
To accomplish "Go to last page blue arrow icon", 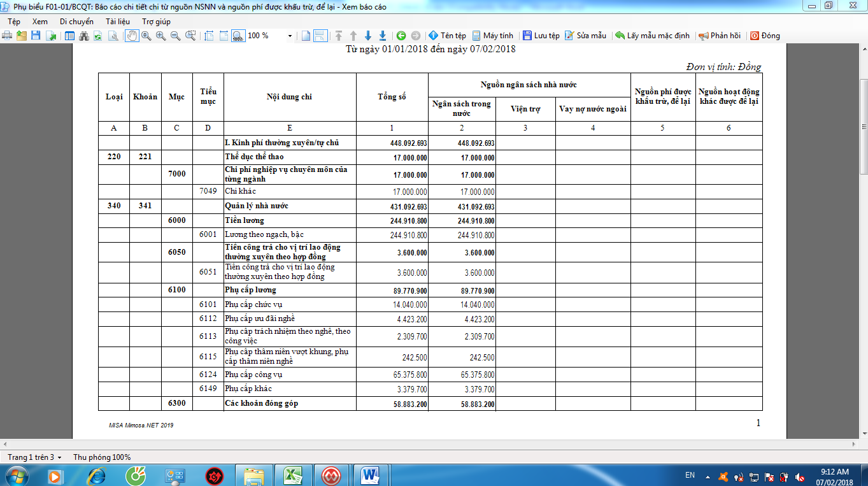I will [383, 36].
